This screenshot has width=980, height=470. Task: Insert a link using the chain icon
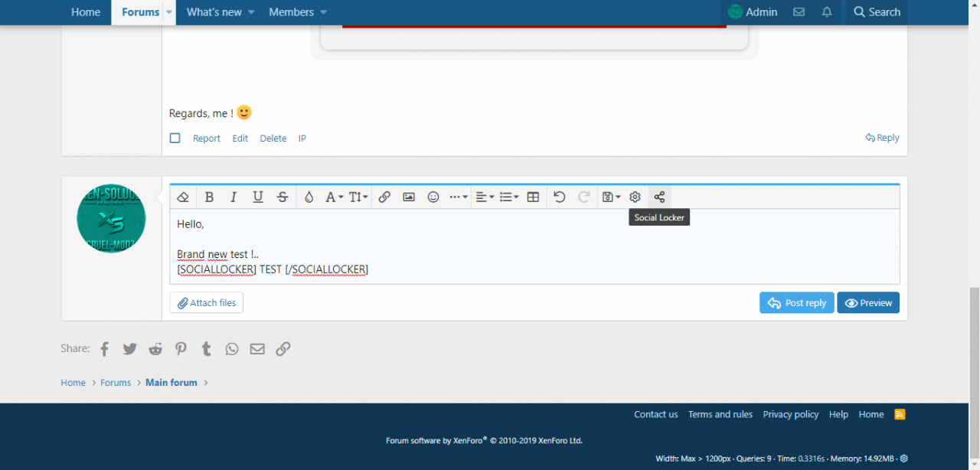coord(384,197)
